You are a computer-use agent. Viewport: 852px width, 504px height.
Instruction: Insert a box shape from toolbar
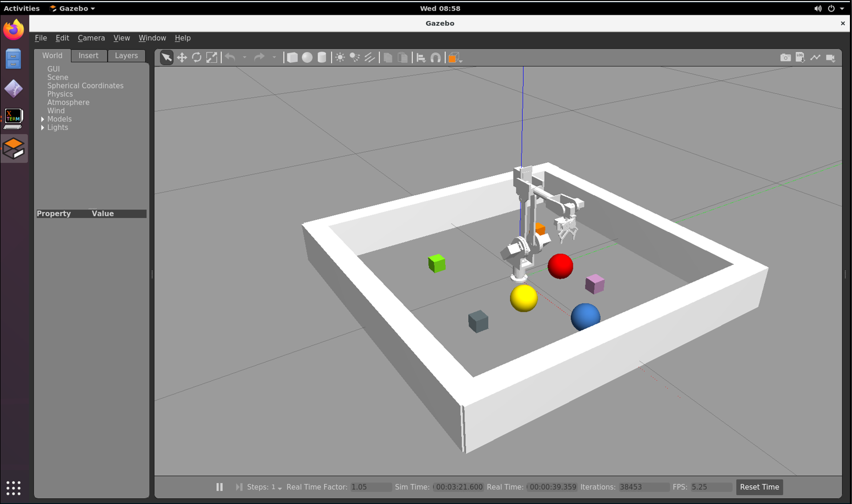[292, 58]
